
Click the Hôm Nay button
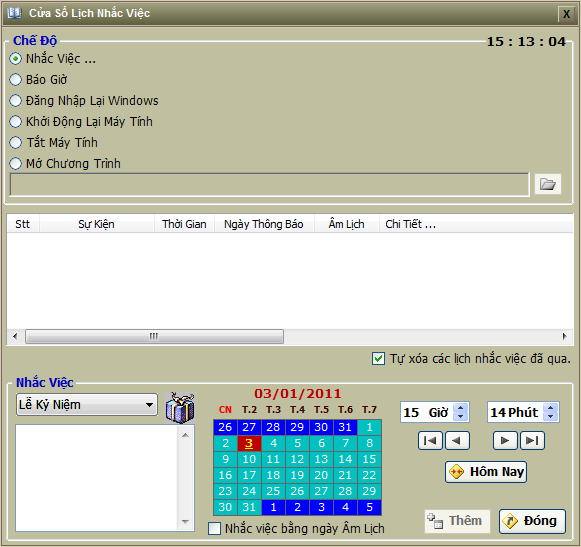(486, 472)
